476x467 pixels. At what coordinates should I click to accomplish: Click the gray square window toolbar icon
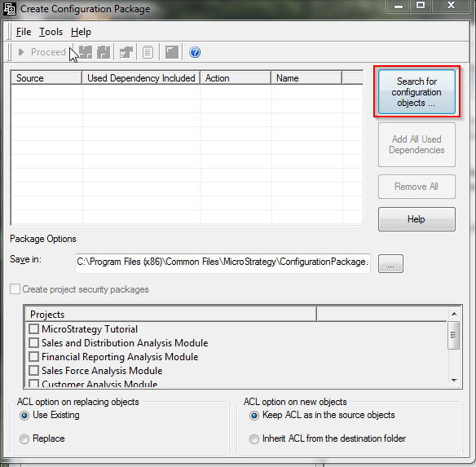[172, 52]
